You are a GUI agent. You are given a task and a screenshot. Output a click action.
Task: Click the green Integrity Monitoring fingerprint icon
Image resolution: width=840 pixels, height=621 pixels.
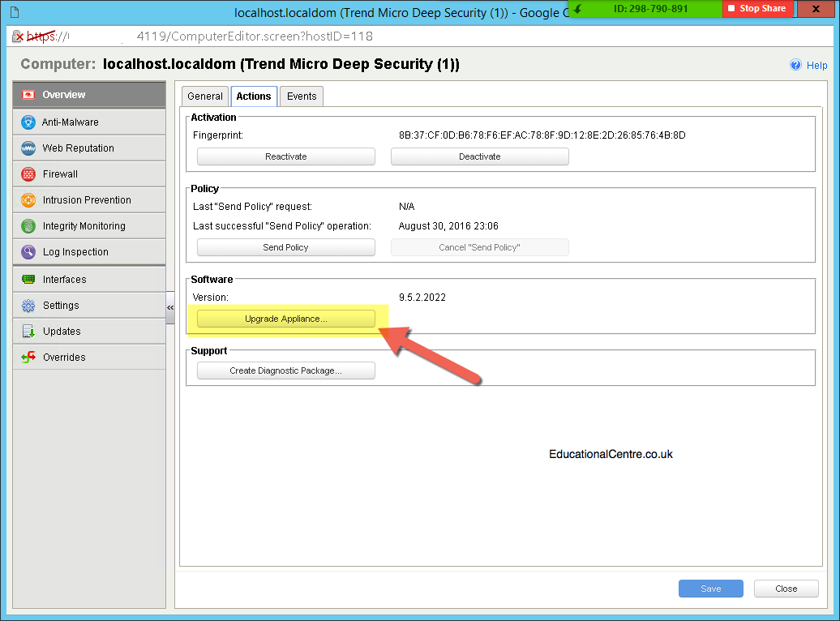click(x=28, y=226)
